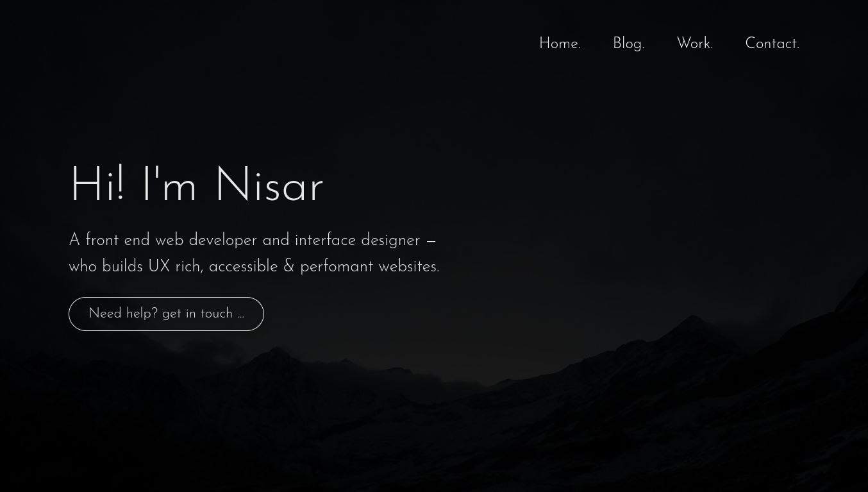
Task: Select the 'Hi! I'm Nisar' heading
Action: pyautogui.click(x=196, y=187)
